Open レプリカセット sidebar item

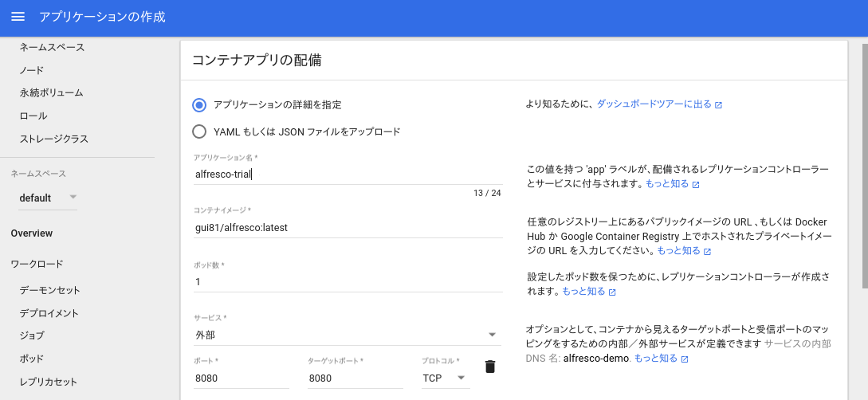click(x=48, y=382)
